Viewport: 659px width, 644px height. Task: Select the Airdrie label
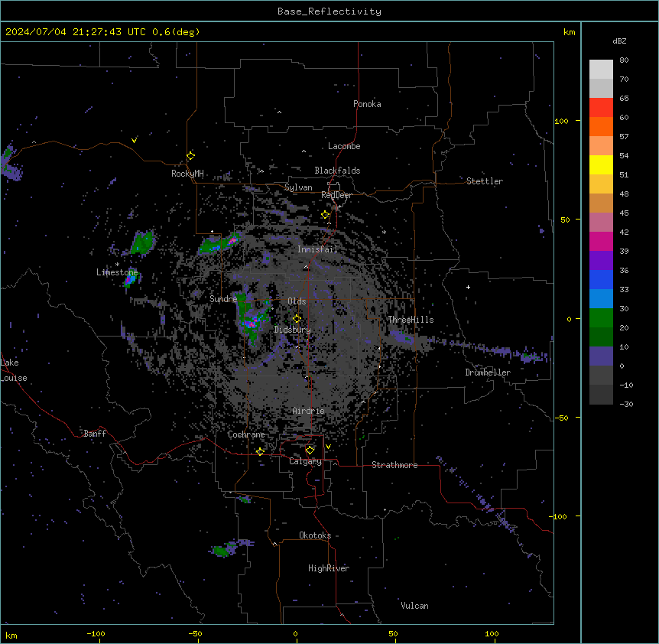(x=309, y=411)
